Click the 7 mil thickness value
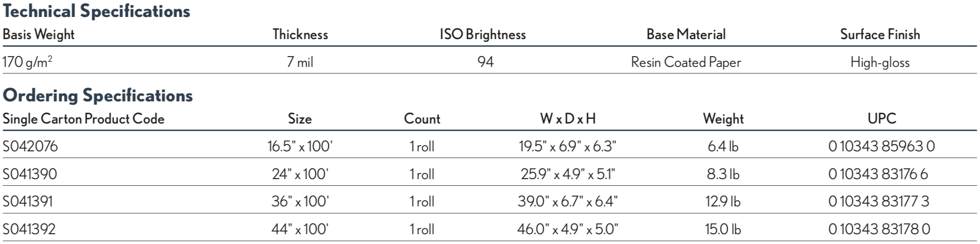The height and width of the screenshot is (244, 980). point(300,62)
